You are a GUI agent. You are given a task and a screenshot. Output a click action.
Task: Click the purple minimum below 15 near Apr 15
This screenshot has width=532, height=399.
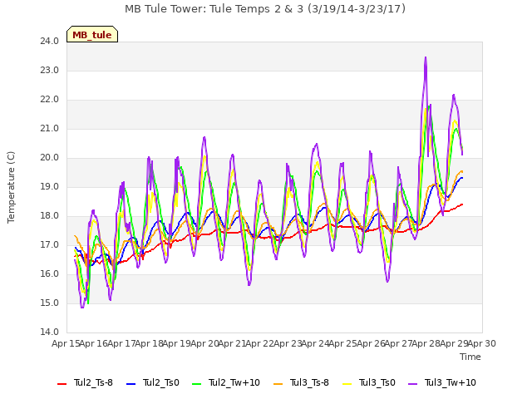pyautogui.click(x=82, y=307)
